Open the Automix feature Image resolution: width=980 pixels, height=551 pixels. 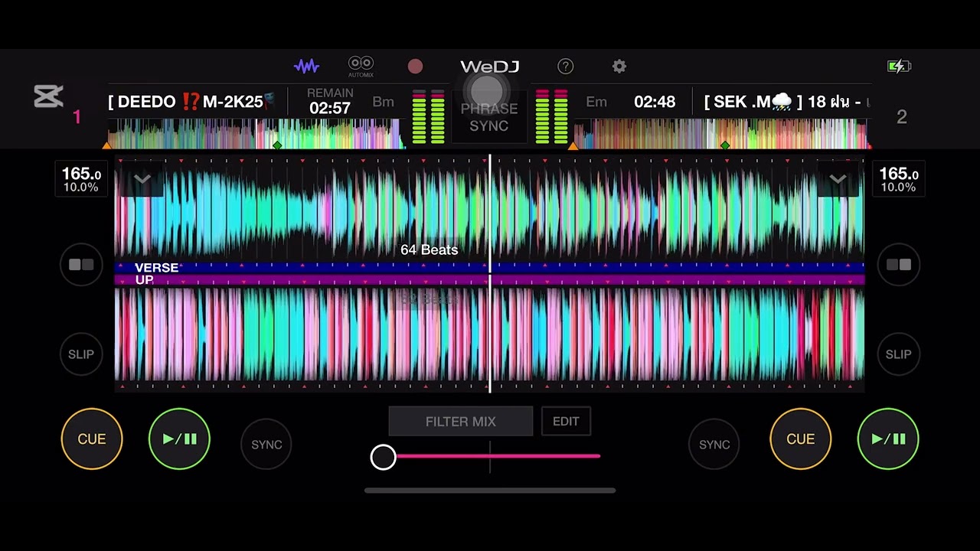tap(361, 67)
